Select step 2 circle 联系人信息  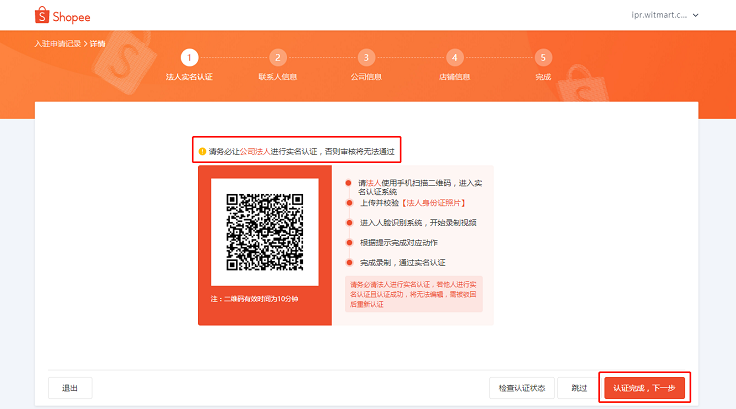[277, 58]
